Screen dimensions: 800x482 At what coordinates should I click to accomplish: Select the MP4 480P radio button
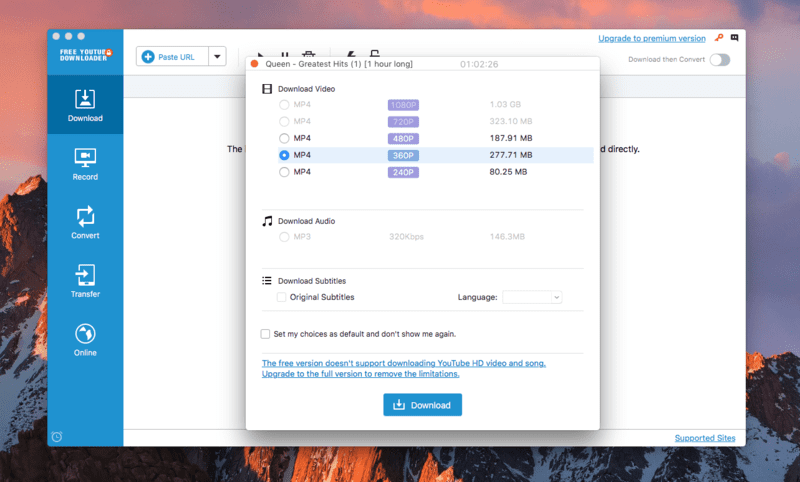point(284,138)
